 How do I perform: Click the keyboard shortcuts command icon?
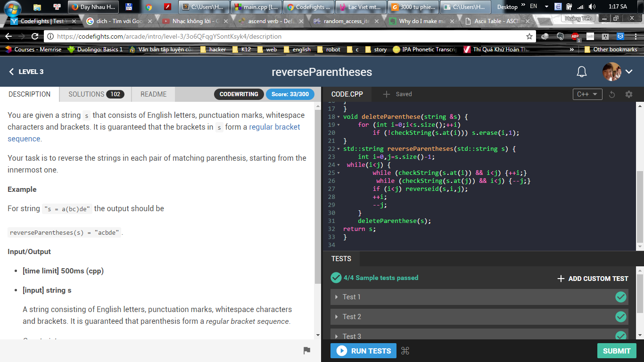pyautogui.click(x=405, y=351)
